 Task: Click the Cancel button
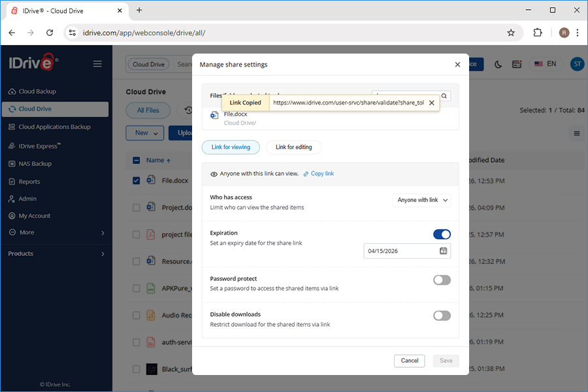click(x=410, y=361)
